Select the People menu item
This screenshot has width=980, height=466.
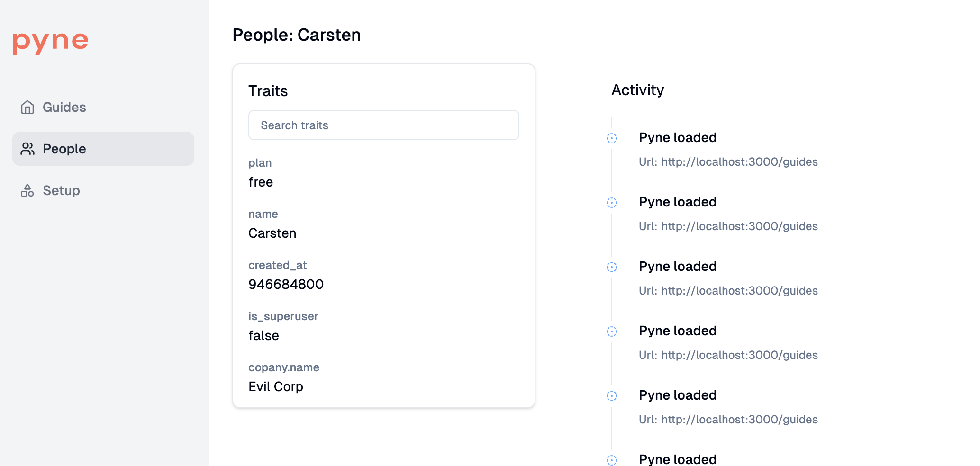64,149
